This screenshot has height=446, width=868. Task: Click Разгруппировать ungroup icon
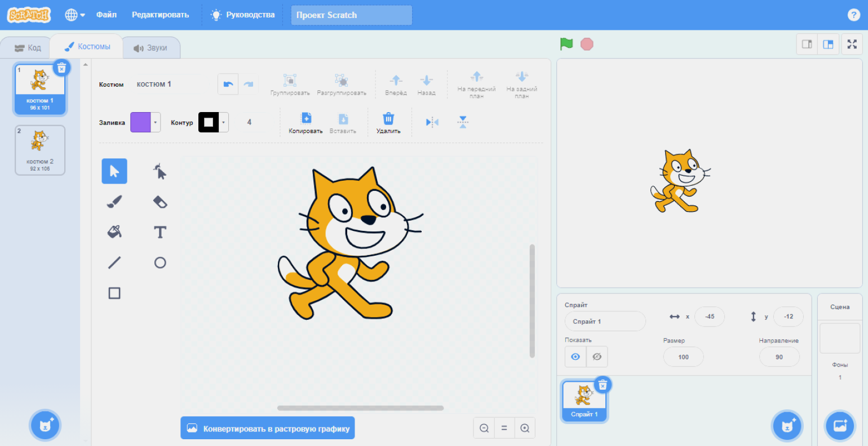coord(342,84)
